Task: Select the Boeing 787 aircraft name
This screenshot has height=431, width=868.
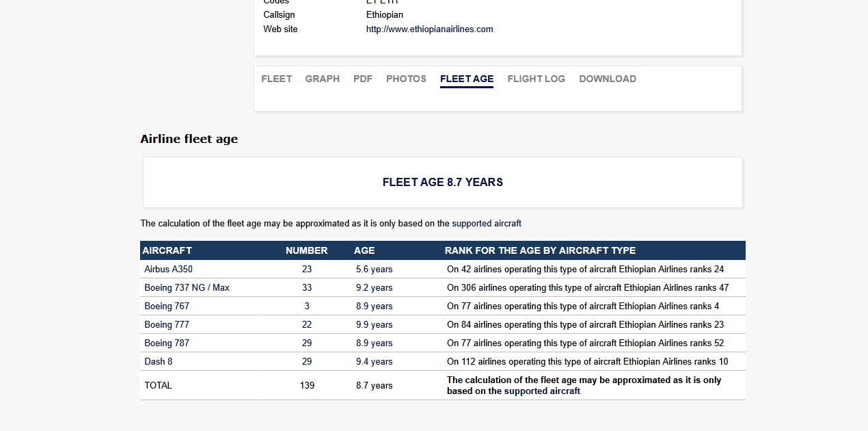Action: [167, 343]
